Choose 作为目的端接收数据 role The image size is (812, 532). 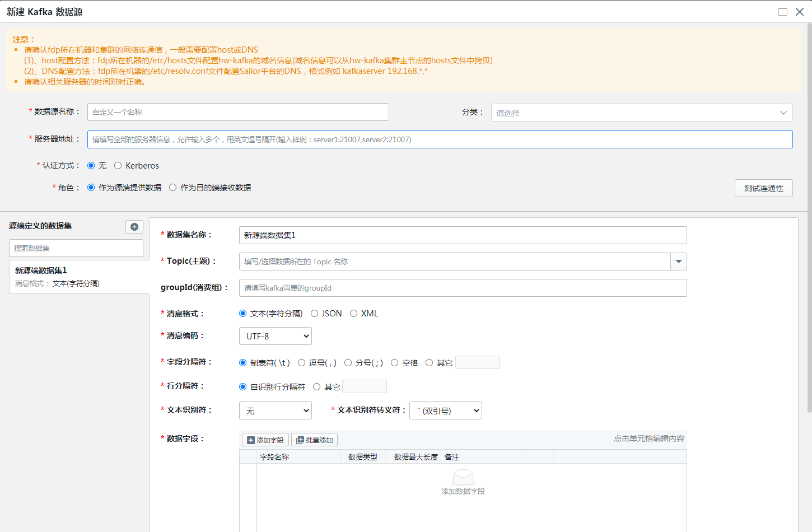(x=173, y=188)
